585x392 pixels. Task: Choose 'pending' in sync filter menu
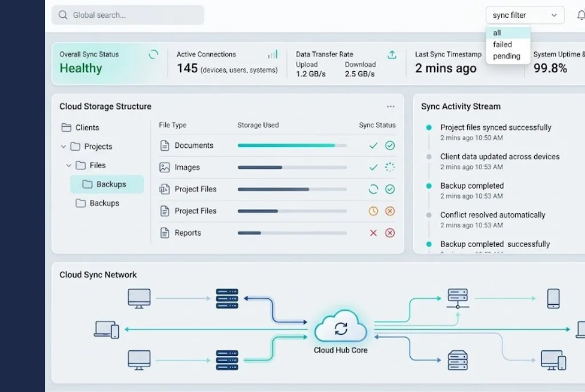click(508, 56)
